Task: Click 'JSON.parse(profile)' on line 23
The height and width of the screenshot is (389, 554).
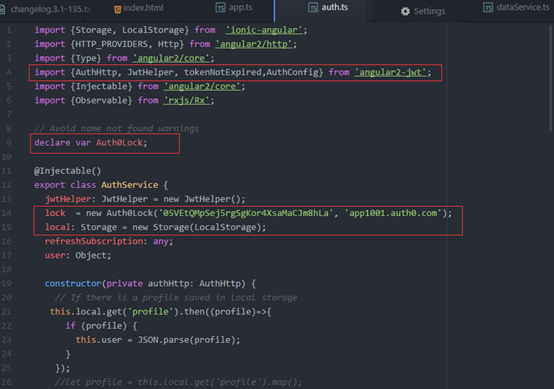Action: (186, 340)
